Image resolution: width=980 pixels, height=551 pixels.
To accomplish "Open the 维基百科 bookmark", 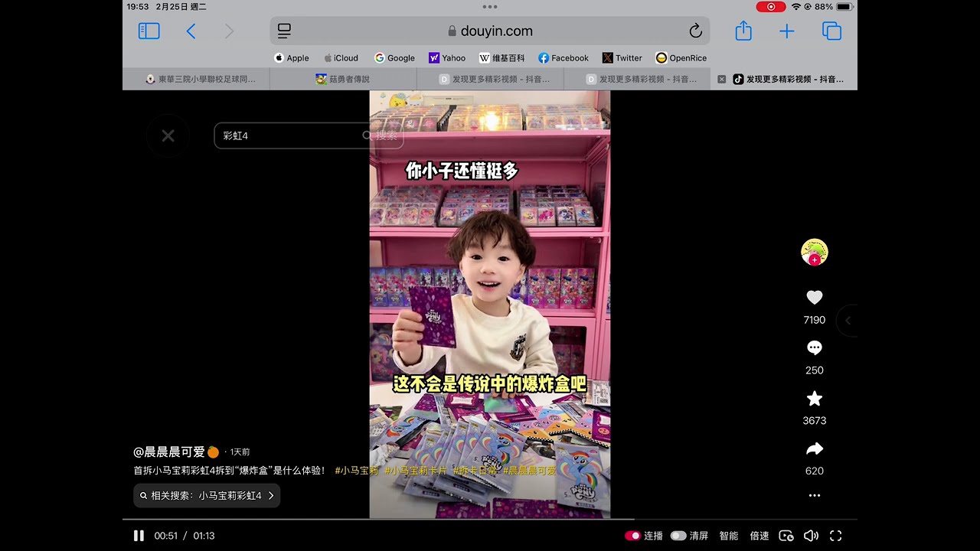I will point(502,58).
